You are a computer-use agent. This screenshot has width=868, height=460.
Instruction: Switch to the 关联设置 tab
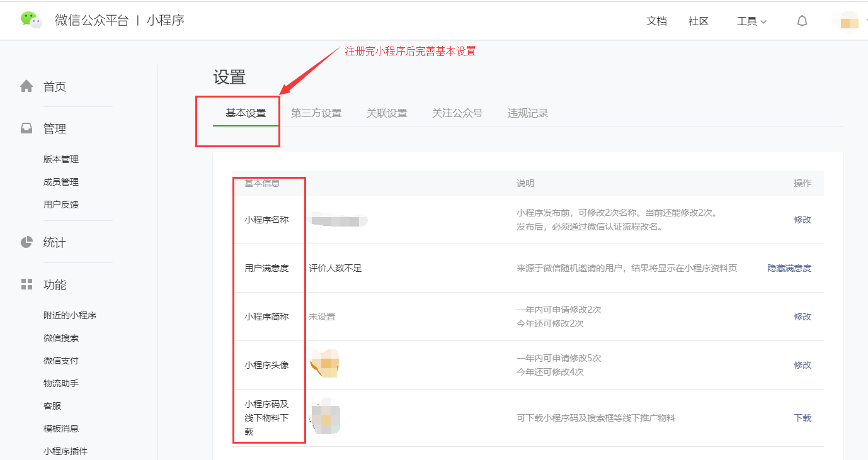pos(386,113)
